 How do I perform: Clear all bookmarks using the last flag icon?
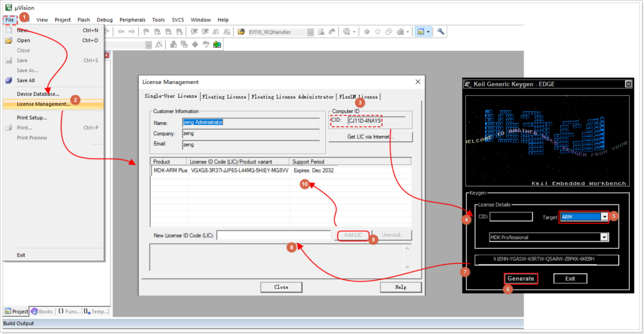[x=179, y=31]
